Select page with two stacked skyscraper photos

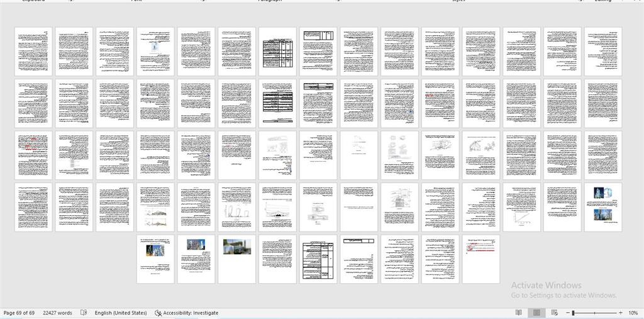pyautogui.click(x=603, y=207)
